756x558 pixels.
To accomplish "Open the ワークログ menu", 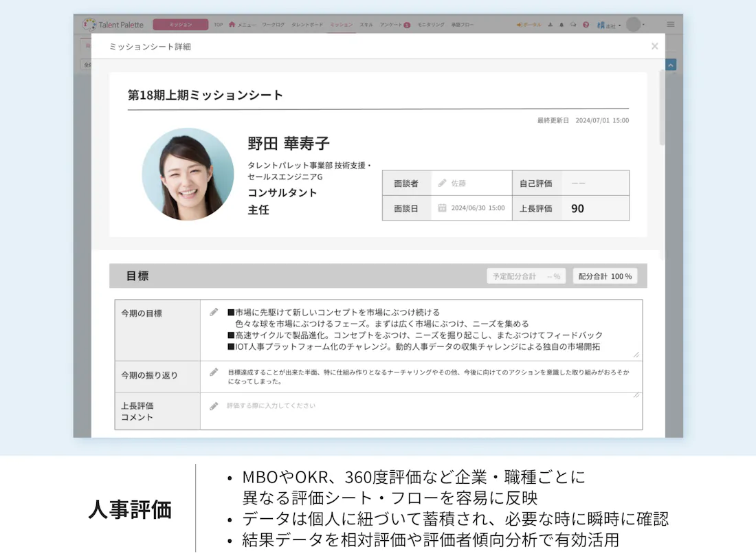I will coord(273,25).
